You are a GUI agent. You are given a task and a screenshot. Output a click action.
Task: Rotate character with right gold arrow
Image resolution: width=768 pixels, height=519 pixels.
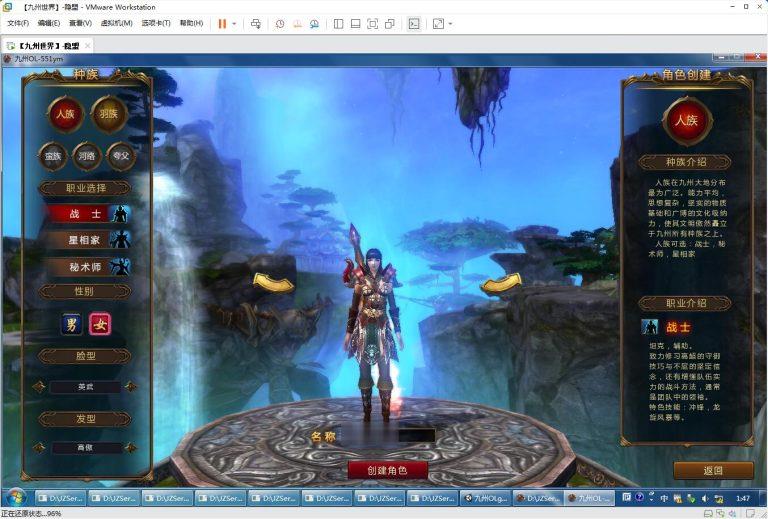pos(501,284)
